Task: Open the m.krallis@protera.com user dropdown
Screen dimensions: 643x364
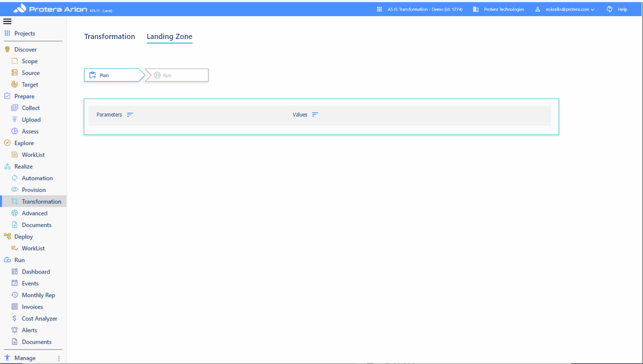Action: click(x=570, y=9)
